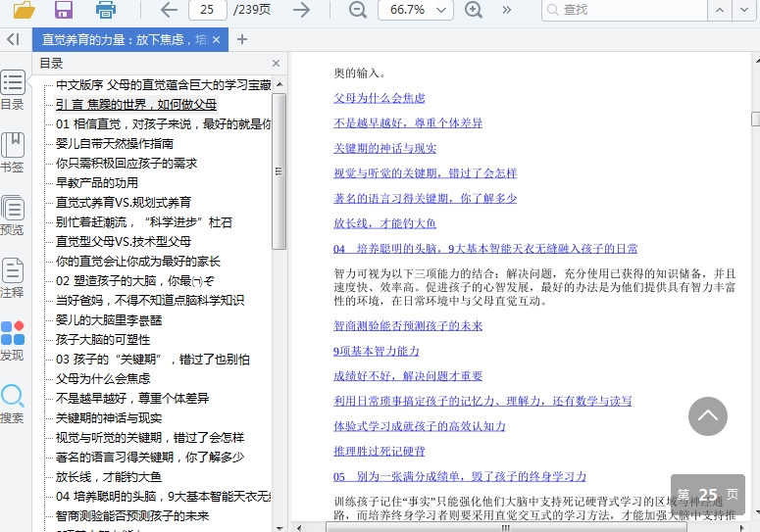Follow the link 体验式学习成就孩子的高效认知力
Viewport: 760px width, 532px height.
point(420,426)
